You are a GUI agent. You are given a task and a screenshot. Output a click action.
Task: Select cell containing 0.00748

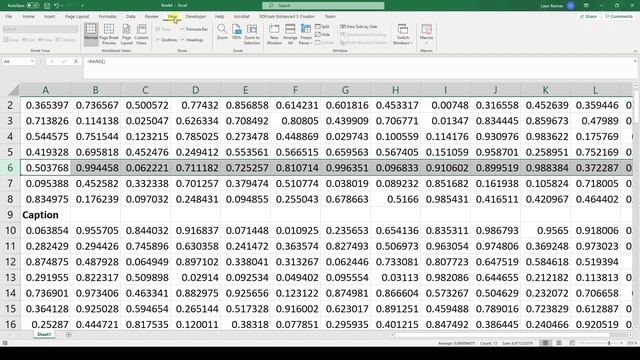[446, 105]
